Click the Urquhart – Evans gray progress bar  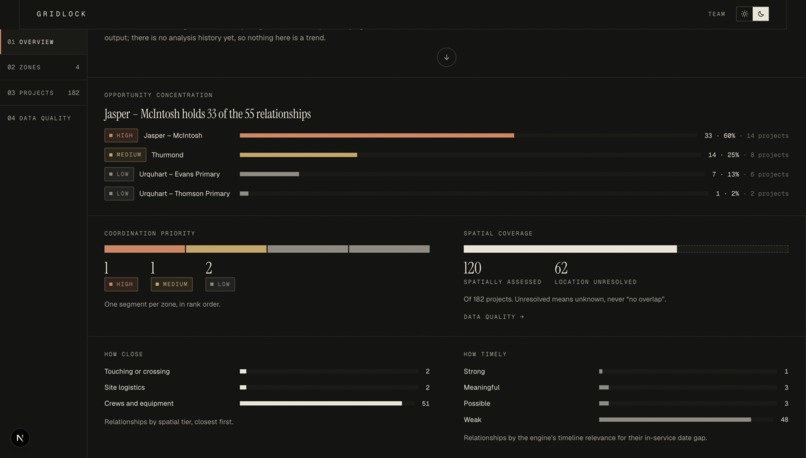click(x=269, y=174)
